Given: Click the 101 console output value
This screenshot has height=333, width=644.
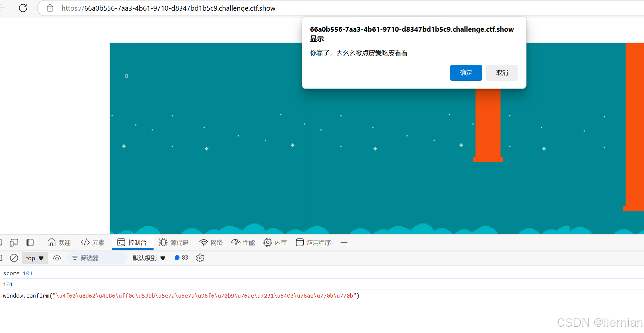Looking at the screenshot, I should tap(8, 285).
